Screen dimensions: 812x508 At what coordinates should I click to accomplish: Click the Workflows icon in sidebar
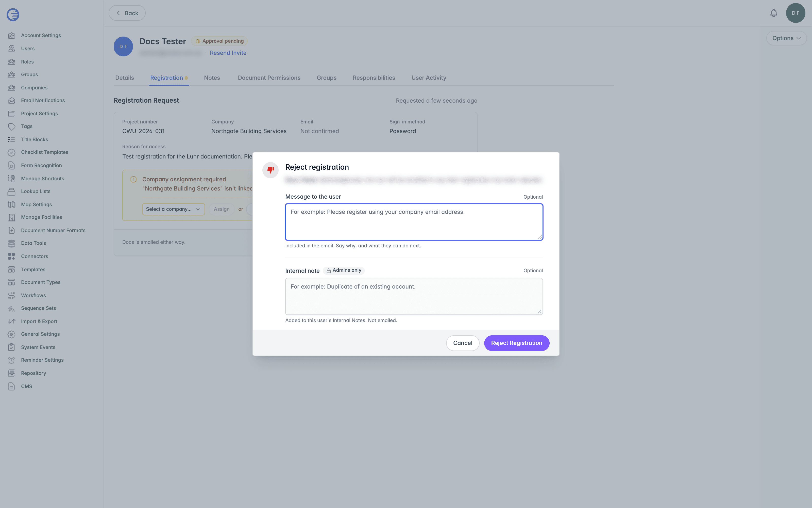11,295
